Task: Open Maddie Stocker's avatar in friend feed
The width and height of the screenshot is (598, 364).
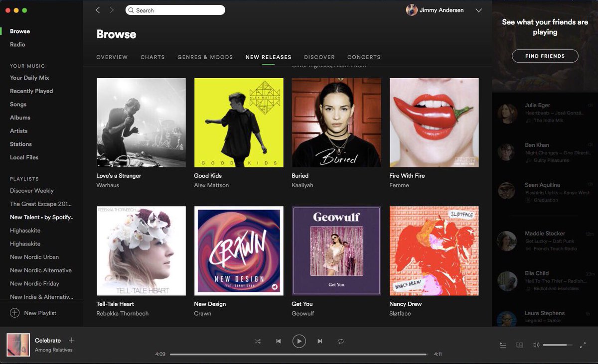Action: (x=507, y=241)
